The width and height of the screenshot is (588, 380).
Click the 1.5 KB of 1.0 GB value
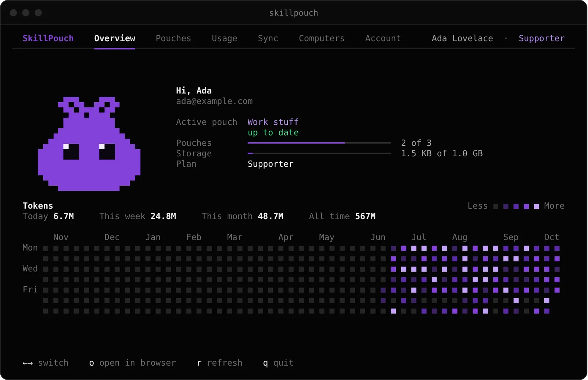coord(442,153)
